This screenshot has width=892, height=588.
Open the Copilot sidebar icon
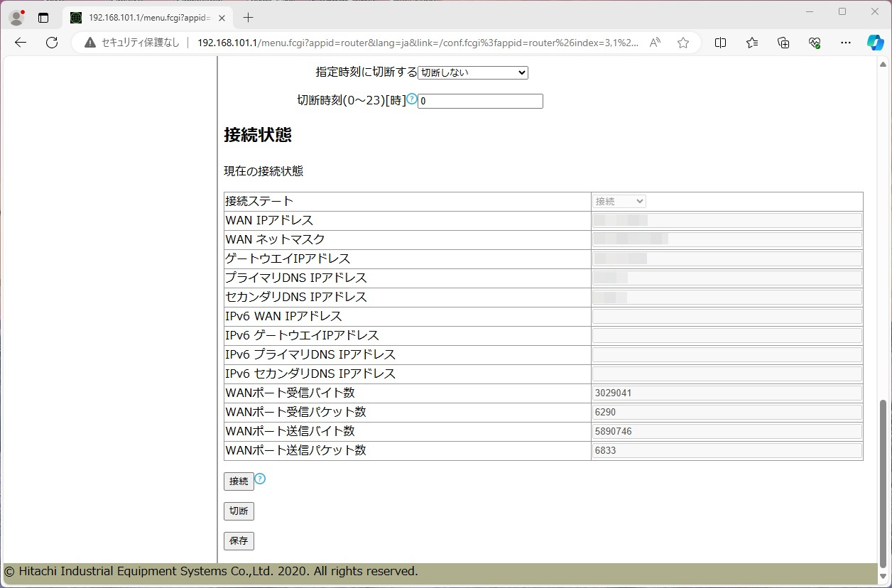point(875,43)
